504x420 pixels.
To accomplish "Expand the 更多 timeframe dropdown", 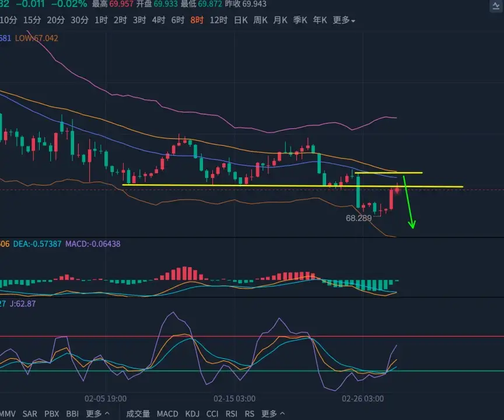I will (x=344, y=20).
